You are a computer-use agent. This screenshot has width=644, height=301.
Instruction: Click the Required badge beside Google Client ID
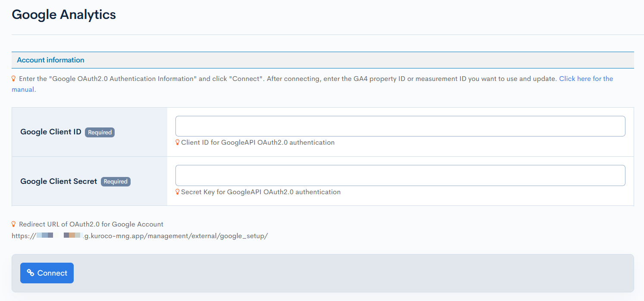pyautogui.click(x=100, y=132)
